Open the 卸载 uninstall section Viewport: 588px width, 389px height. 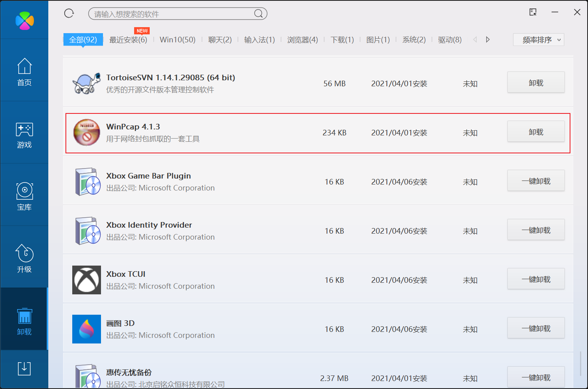pos(24,322)
